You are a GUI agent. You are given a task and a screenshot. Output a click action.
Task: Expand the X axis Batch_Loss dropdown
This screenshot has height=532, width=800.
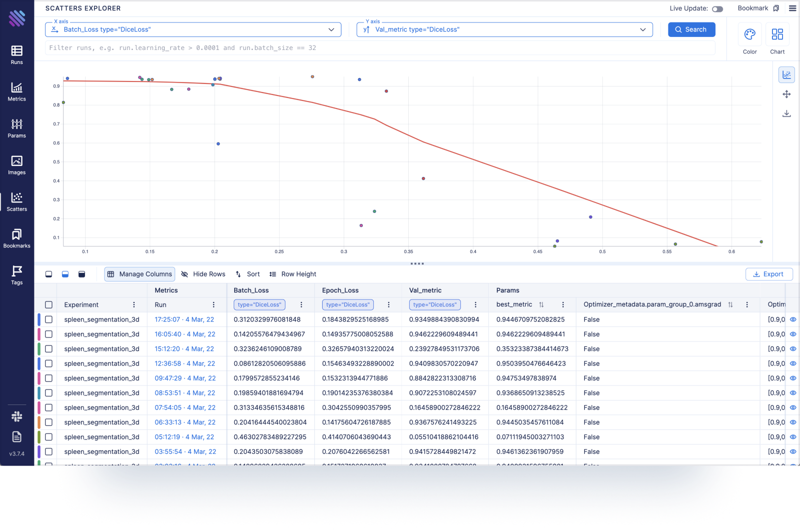pyautogui.click(x=331, y=29)
